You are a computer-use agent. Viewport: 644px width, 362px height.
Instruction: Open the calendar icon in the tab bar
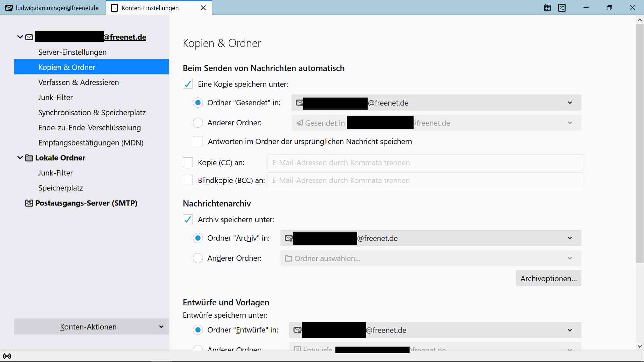pyautogui.click(x=547, y=8)
